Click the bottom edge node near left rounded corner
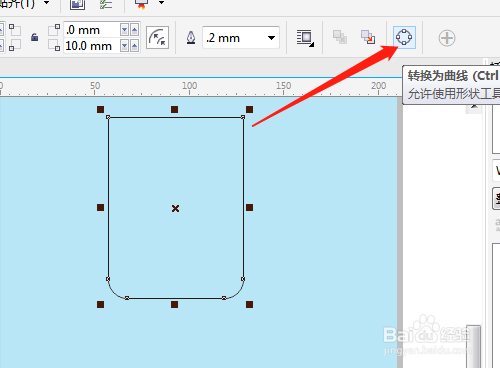Screen dimensions: 500x368 [127, 298]
